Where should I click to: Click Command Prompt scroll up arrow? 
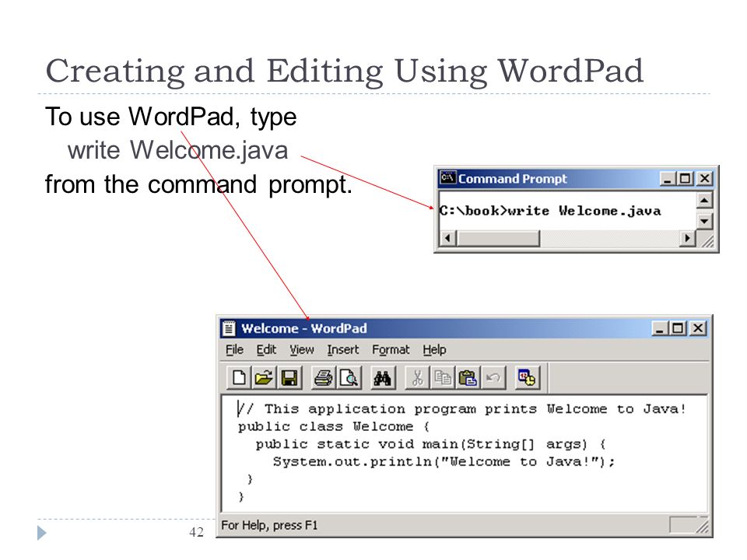(x=704, y=200)
